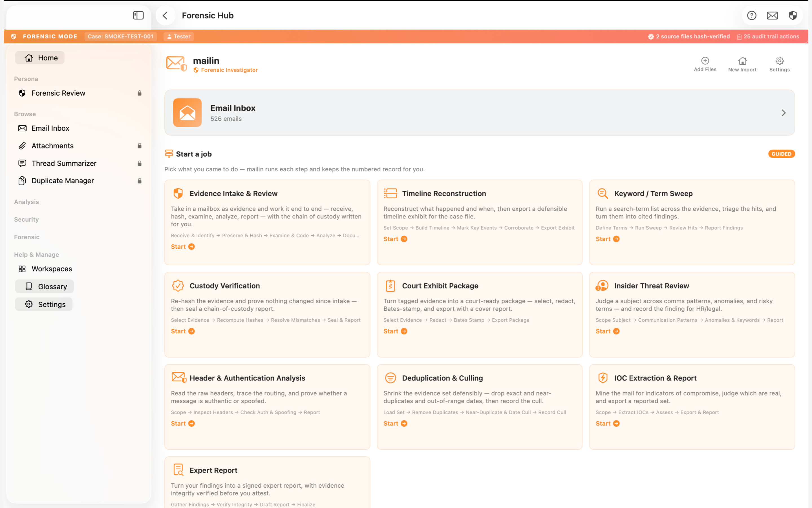Start the Keyword / Term Sweep job
812x508 pixels.
click(608, 239)
